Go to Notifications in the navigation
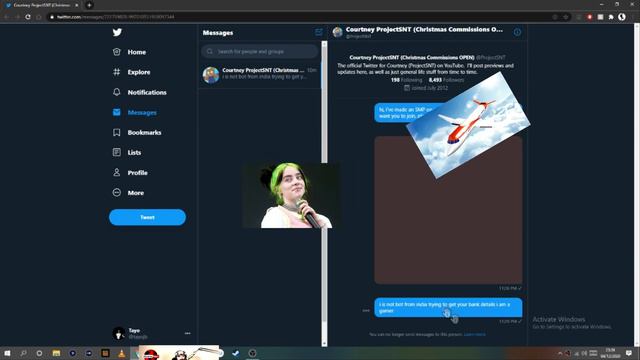 coord(147,92)
